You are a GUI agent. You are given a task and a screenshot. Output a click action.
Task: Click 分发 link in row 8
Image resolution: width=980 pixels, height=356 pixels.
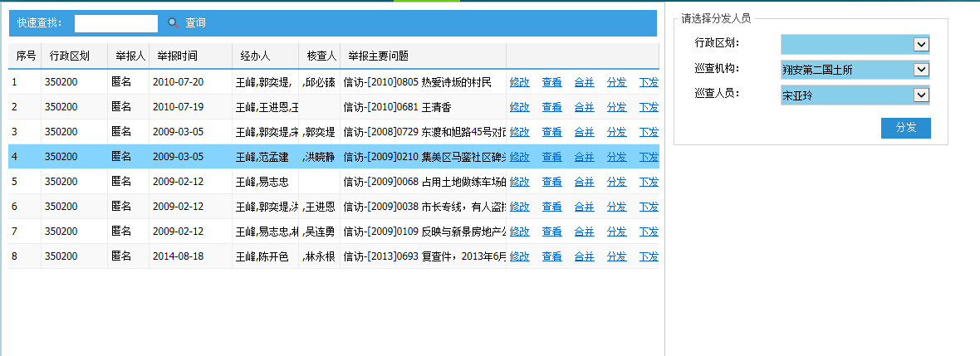click(616, 256)
